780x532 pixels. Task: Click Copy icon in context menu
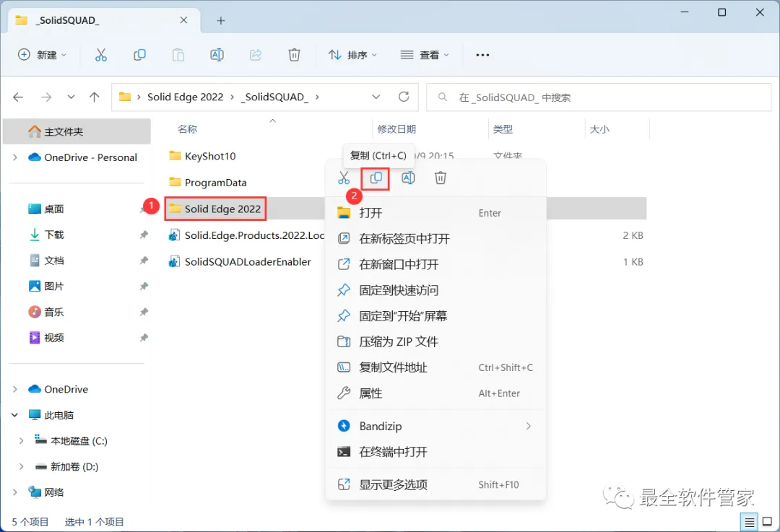pyautogui.click(x=376, y=178)
